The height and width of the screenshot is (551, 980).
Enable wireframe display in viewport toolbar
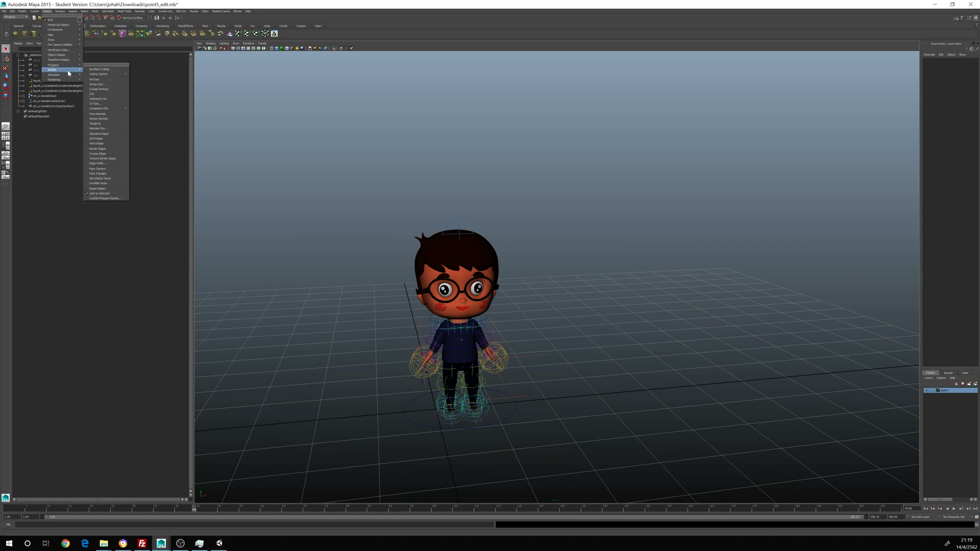click(272, 48)
